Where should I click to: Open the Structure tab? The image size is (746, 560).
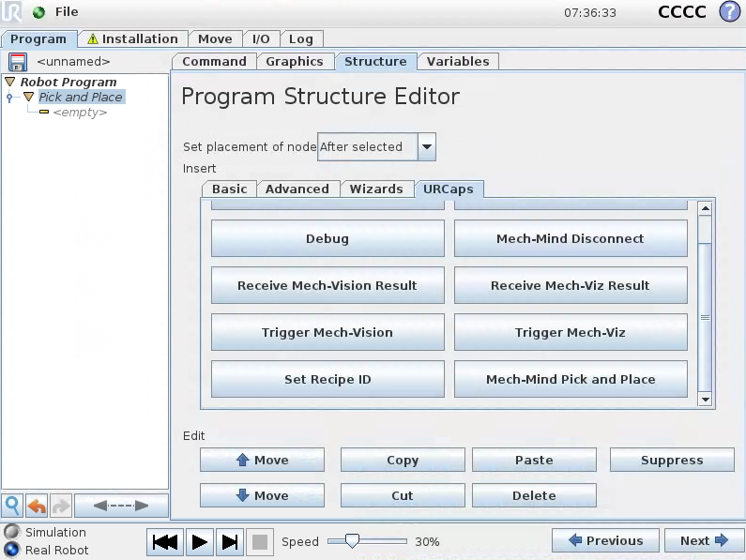375,61
